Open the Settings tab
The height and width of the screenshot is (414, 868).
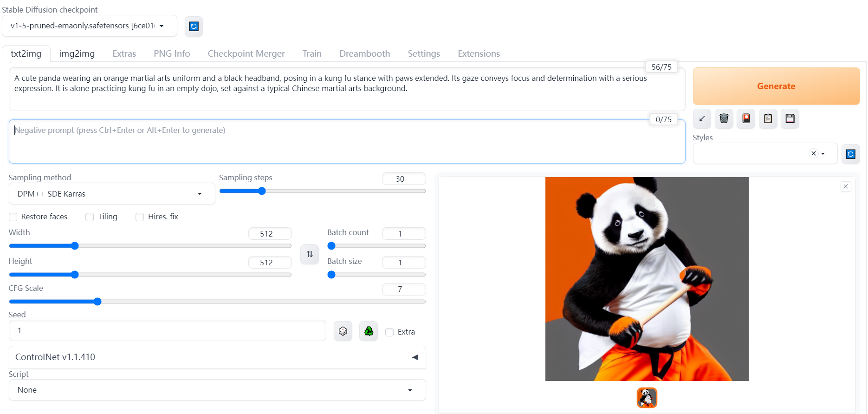click(424, 53)
